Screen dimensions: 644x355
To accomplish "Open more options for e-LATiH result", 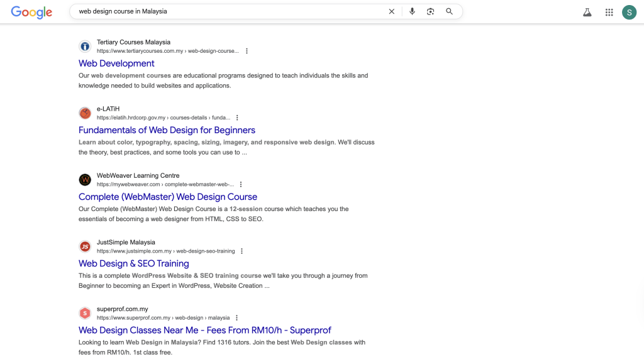I will pos(237,117).
